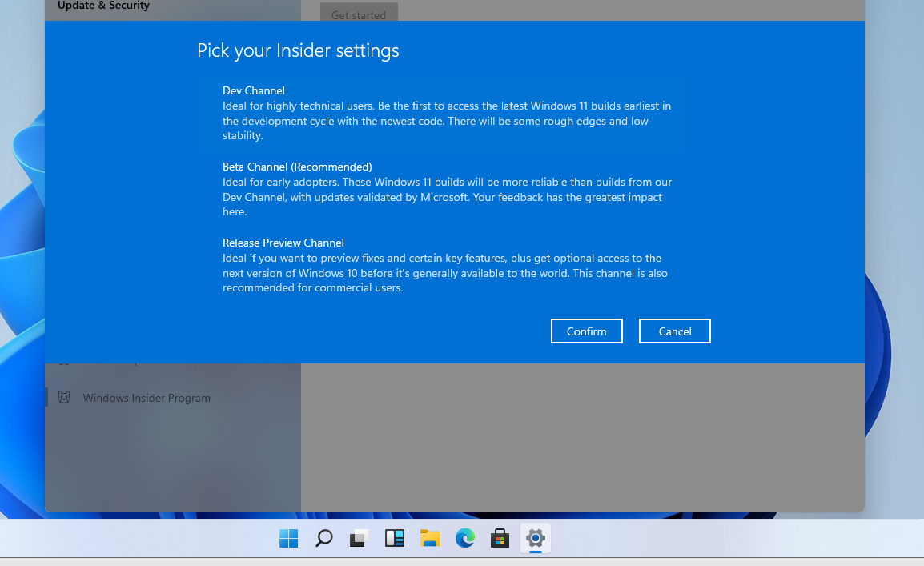
Task: Pick the Release Preview Channel option
Action: 443,265
